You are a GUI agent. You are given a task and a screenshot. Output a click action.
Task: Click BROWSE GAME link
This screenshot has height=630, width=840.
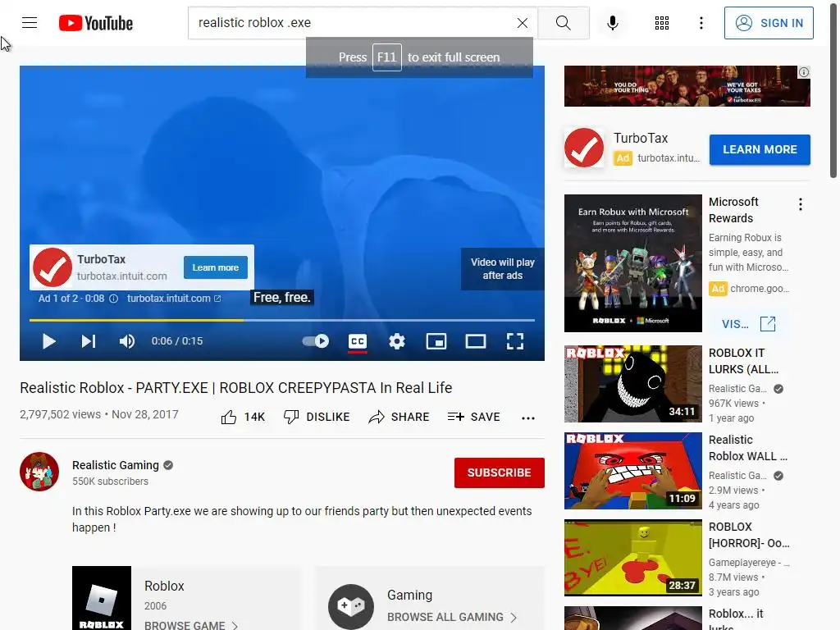click(191, 624)
